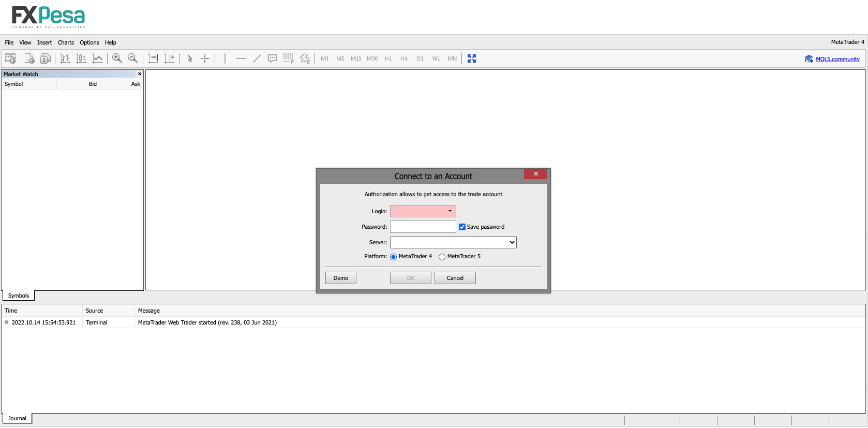Image resolution: width=868 pixels, height=428 pixels.
Task: Open the Insert menu
Action: (x=44, y=42)
